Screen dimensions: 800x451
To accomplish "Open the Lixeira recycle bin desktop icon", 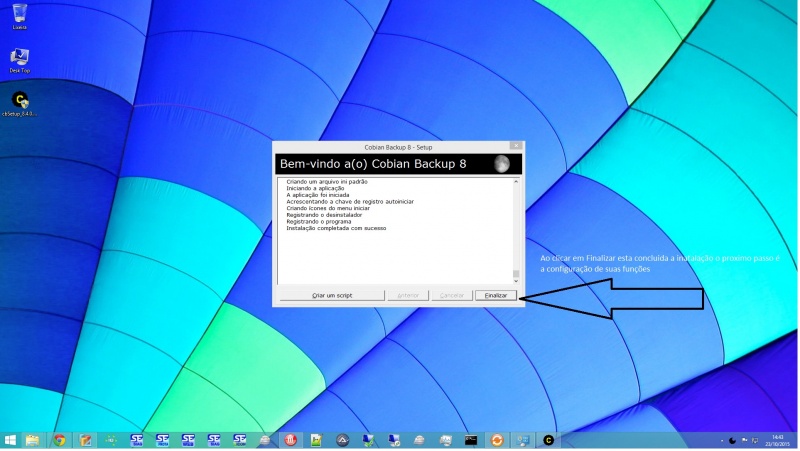I will tap(20, 14).
